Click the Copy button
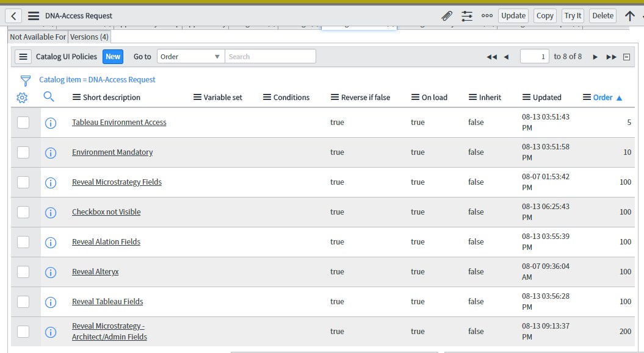 (545, 16)
